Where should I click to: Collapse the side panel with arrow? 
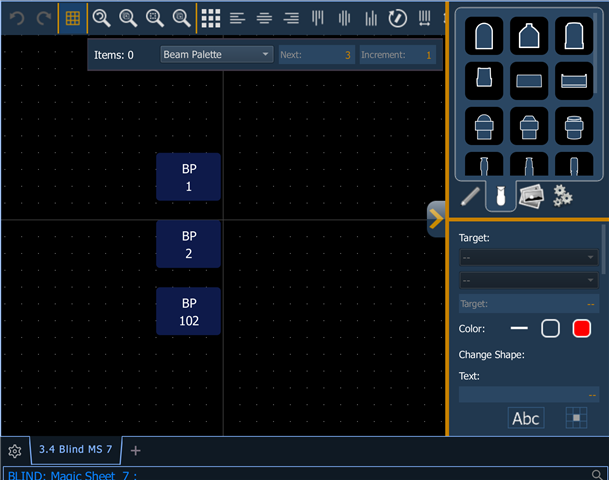click(x=436, y=219)
